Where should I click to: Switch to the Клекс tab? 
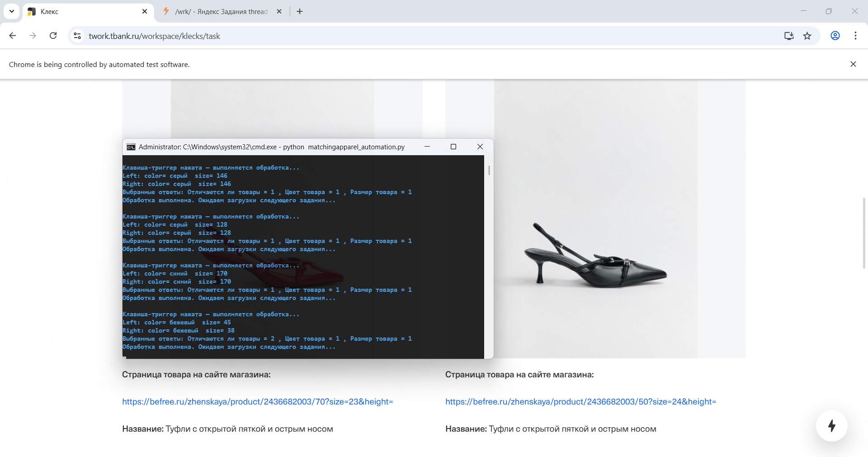click(x=86, y=12)
